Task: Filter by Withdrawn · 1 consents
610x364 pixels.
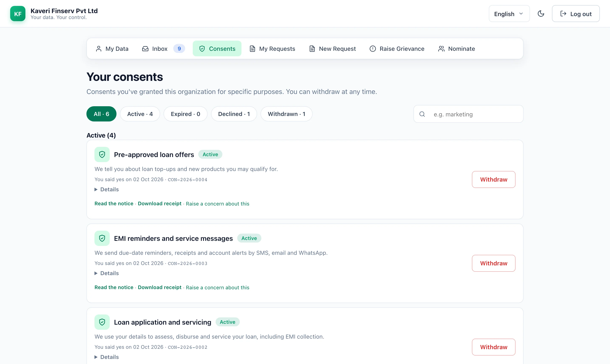Action: [286, 114]
